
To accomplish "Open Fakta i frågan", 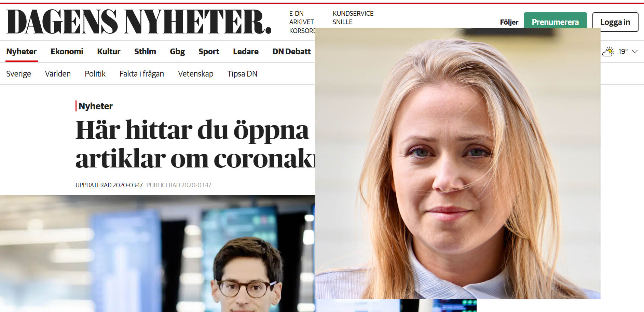I will [x=142, y=74].
